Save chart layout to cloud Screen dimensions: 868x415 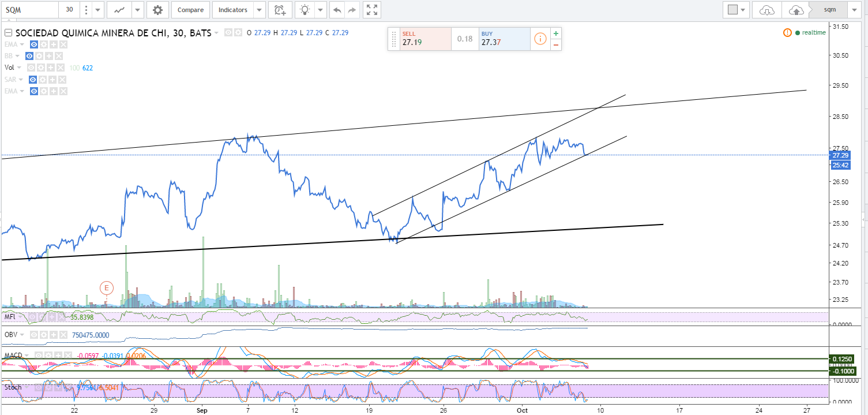(796, 10)
